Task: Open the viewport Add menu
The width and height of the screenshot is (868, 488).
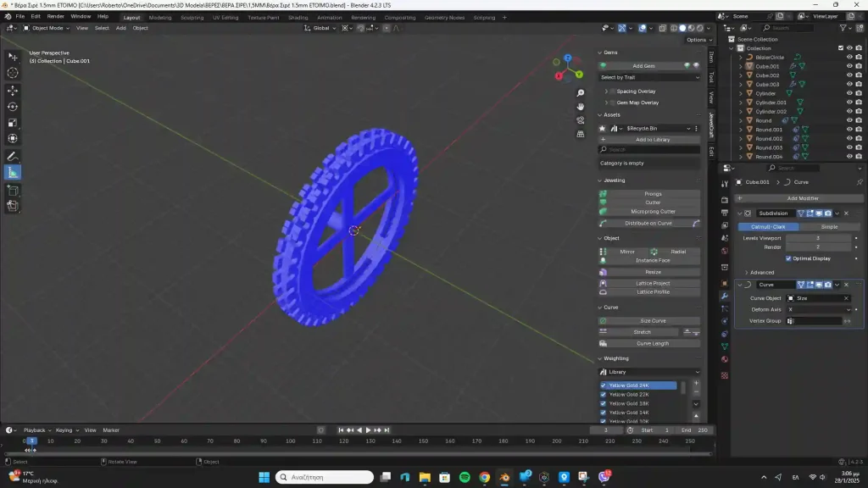Action: tap(120, 28)
